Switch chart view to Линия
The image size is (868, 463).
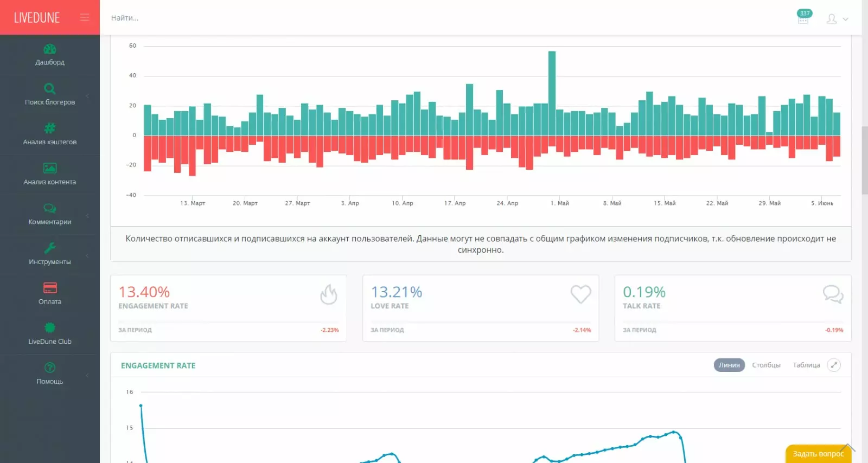point(729,365)
